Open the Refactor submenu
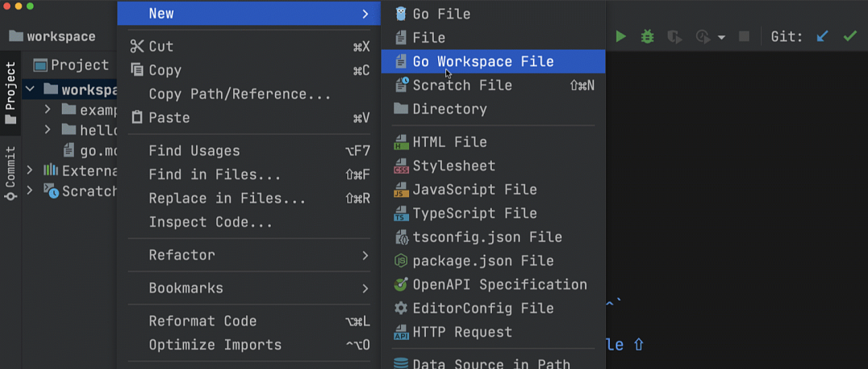The image size is (868, 369). [x=182, y=255]
